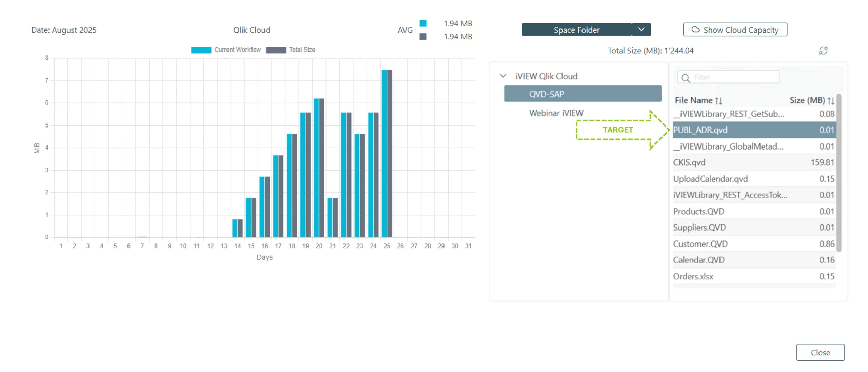Click the gray AVG square indicator
This screenshot has width=868, height=372.
coord(422,36)
